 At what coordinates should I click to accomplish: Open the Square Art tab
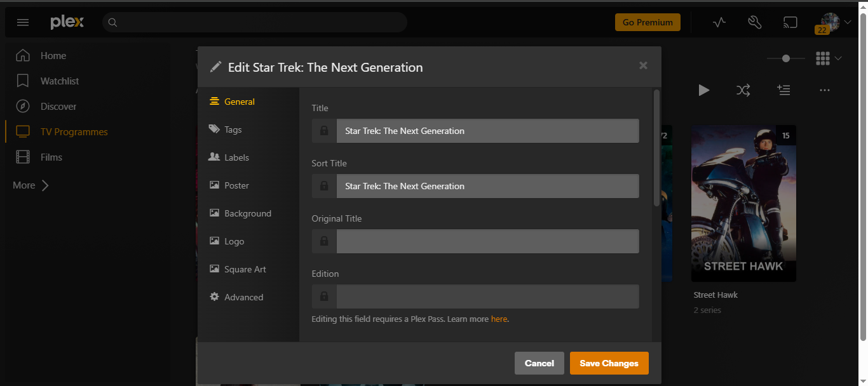[238, 269]
